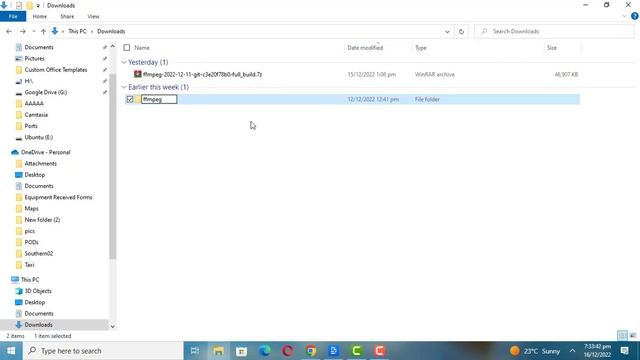Go up one folder level
The height and width of the screenshot is (360, 640).
[43, 31]
